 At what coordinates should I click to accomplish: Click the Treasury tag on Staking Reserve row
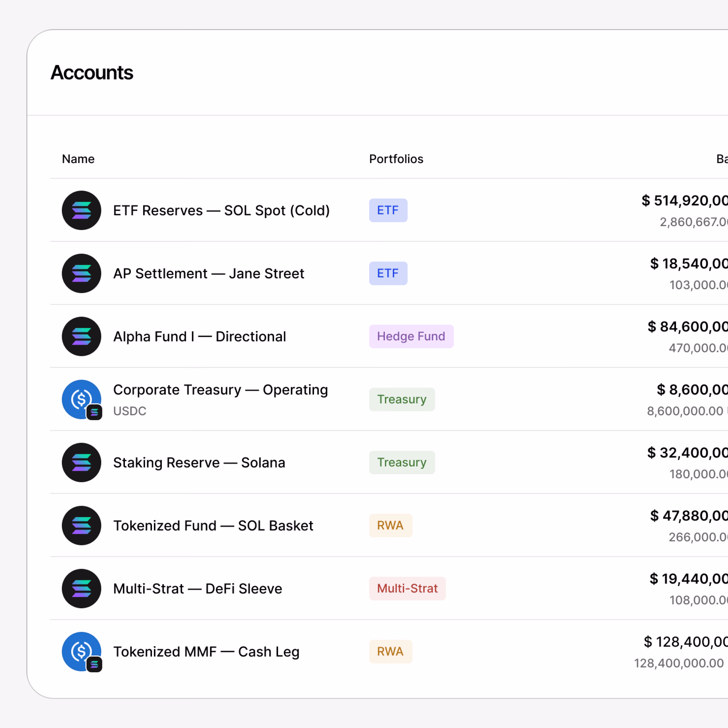point(402,462)
